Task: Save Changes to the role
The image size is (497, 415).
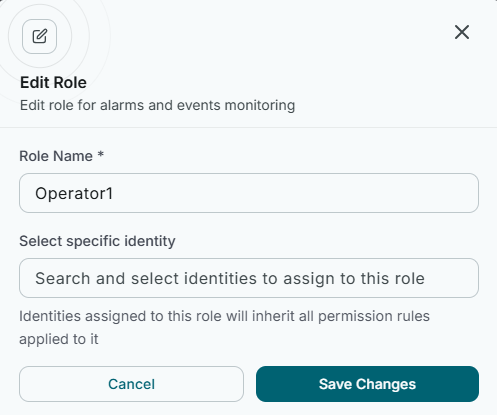Action: 367,384
